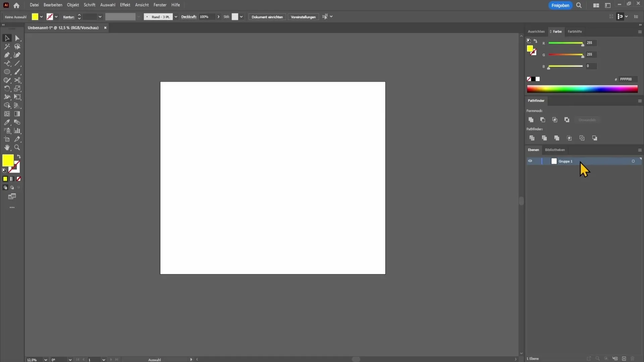This screenshot has height=362, width=644.
Task: Select the Shape Builder tool
Action: click(x=7, y=106)
